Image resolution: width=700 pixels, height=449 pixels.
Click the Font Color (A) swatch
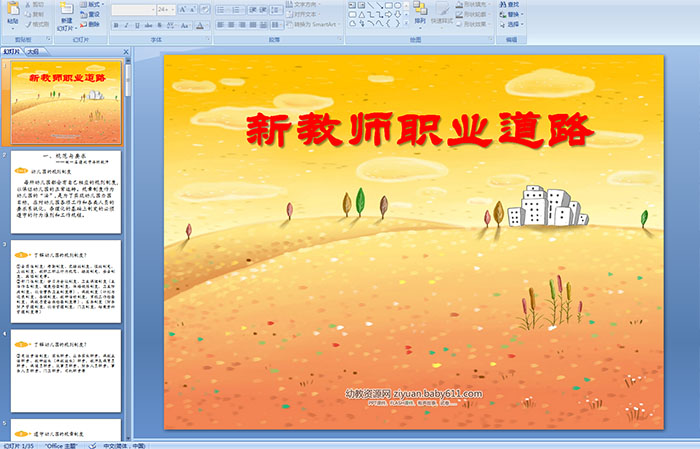[200, 25]
